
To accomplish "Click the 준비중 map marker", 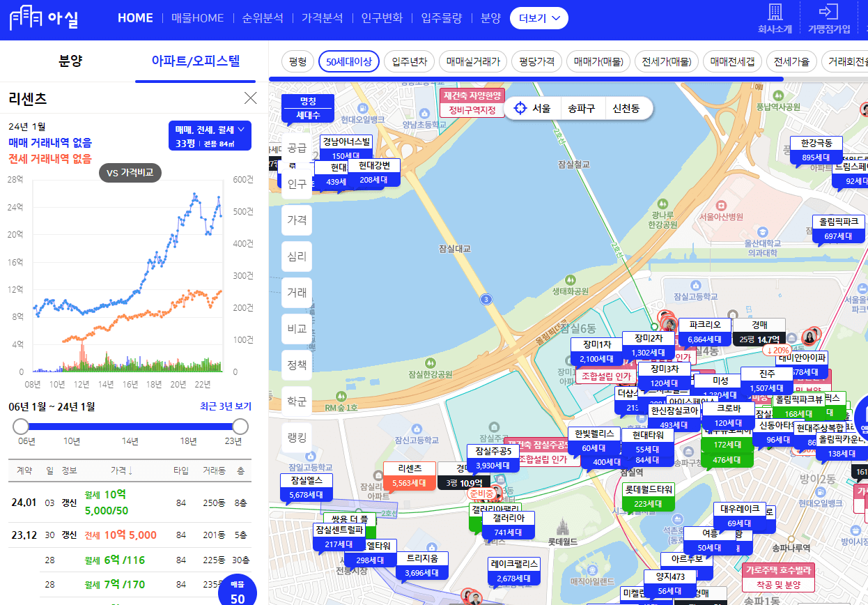I will (x=481, y=493).
